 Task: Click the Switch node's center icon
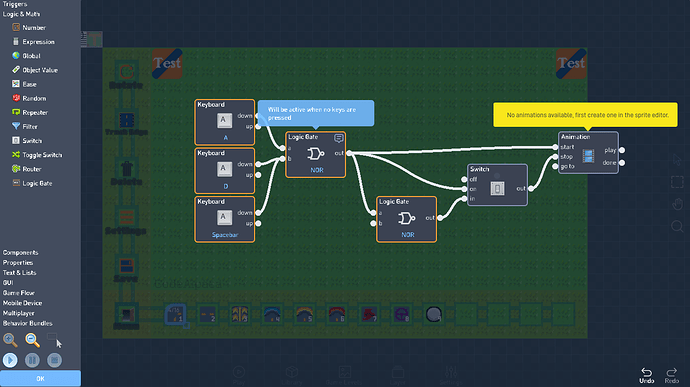coord(497,189)
